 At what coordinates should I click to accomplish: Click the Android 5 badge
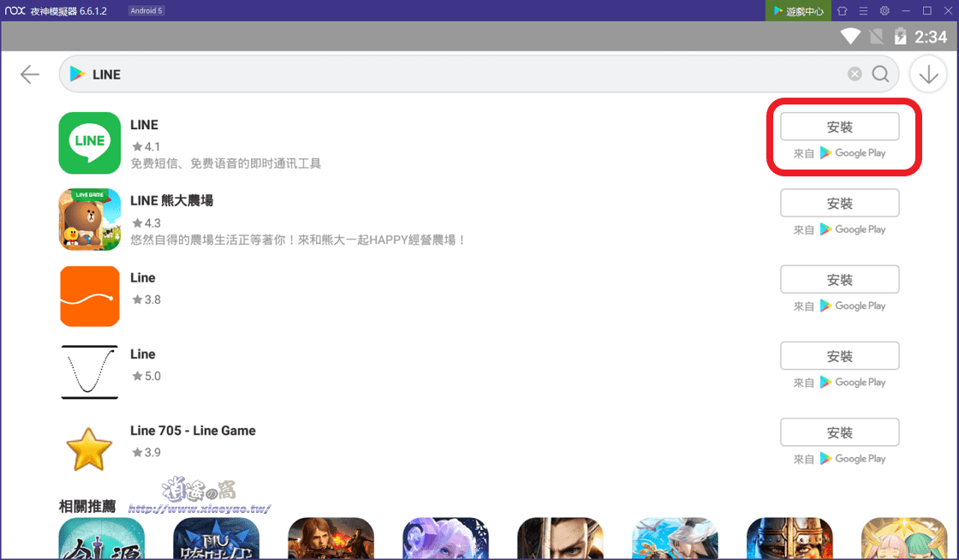point(146,10)
